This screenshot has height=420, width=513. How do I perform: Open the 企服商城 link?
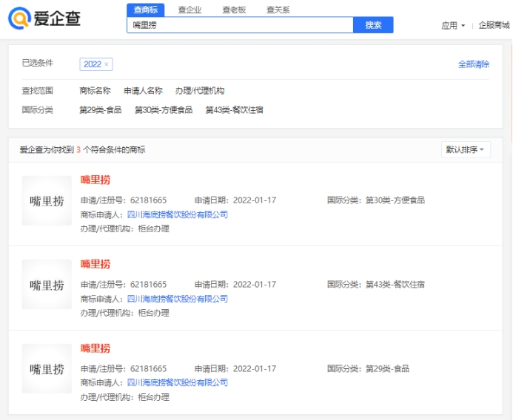(494, 25)
